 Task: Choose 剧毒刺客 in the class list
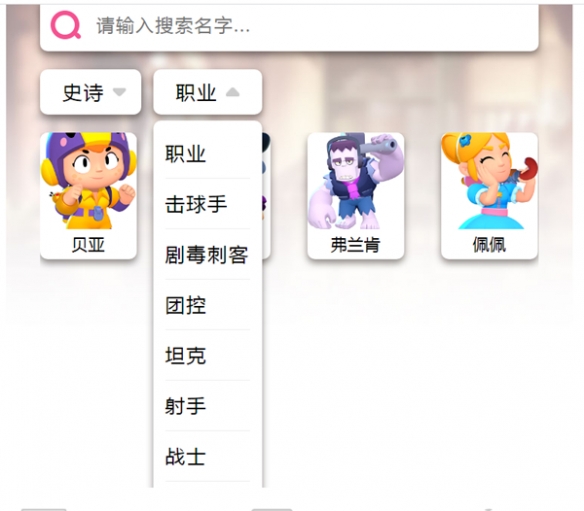(207, 254)
